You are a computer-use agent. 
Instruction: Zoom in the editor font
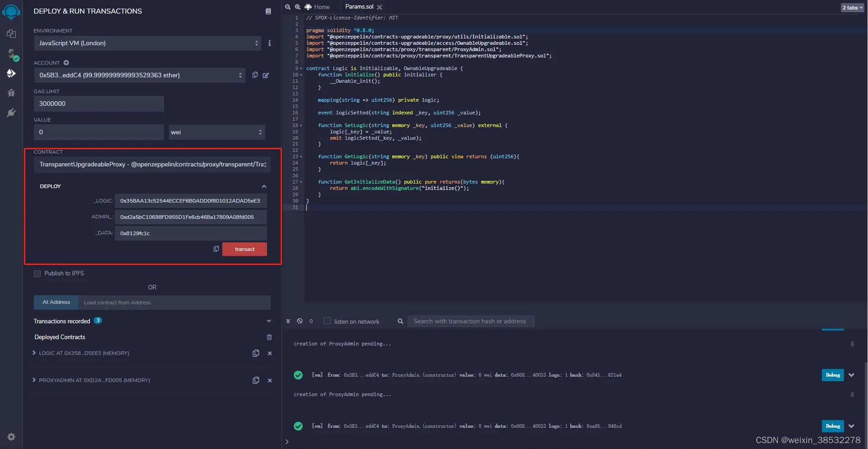298,7
